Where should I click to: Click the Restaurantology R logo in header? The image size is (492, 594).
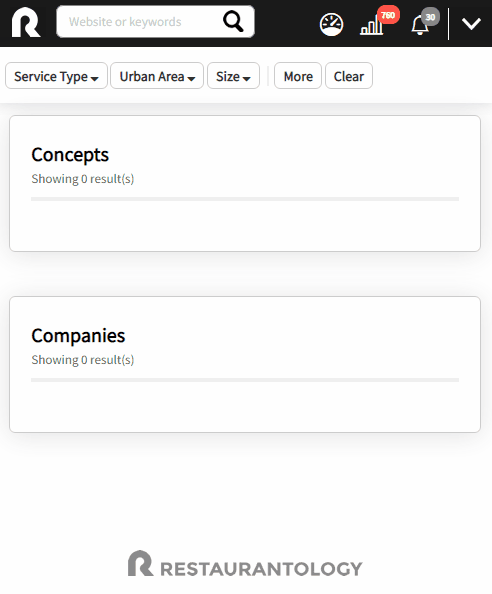click(x=26, y=22)
